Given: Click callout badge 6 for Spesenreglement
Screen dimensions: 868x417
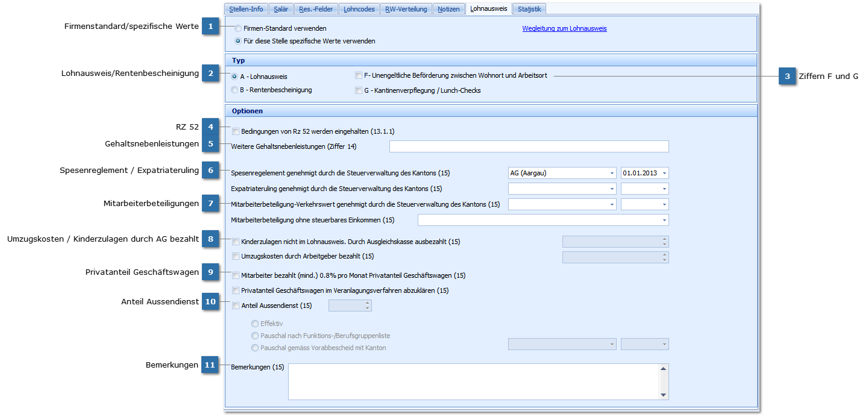Looking at the screenshot, I should click(x=210, y=170).
